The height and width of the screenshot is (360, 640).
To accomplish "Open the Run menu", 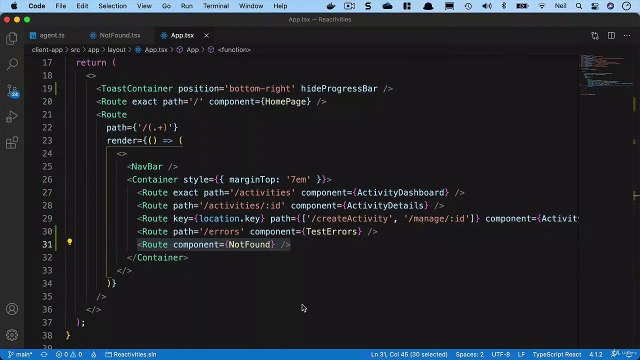I will (x=187, y=6).
